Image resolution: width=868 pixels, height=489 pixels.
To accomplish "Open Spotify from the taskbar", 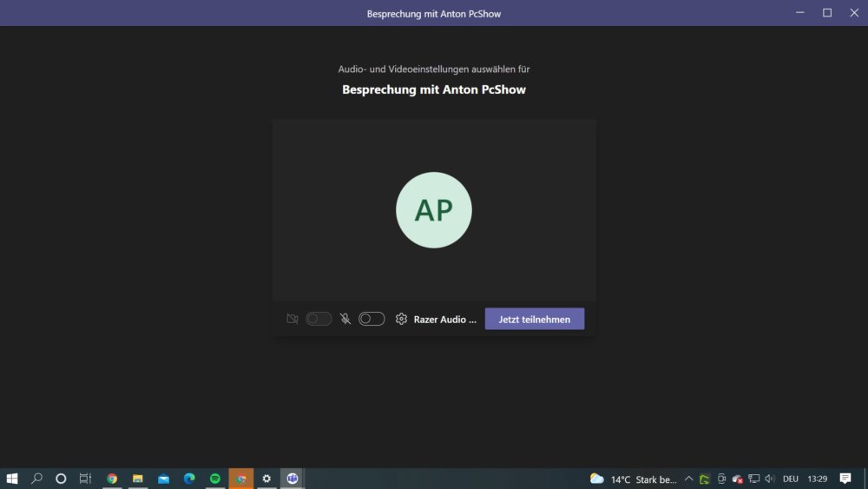I will 214,479.
